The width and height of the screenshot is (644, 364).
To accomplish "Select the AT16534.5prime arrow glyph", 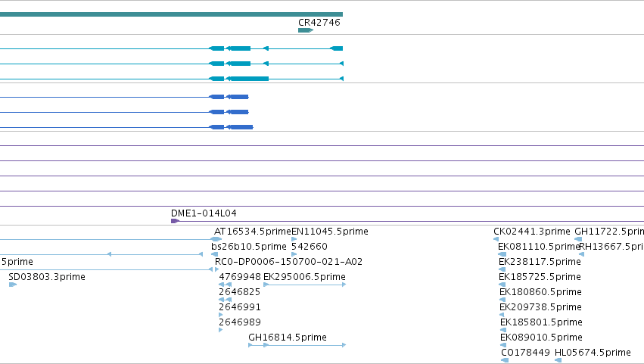I will pos(216,239).
